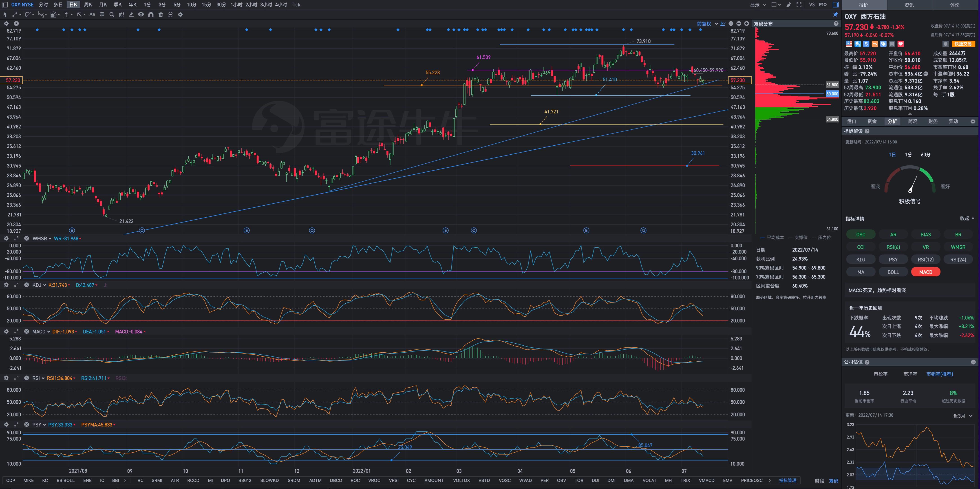
Task: Open the 显示 display dropdown
Action: [757, 4]
